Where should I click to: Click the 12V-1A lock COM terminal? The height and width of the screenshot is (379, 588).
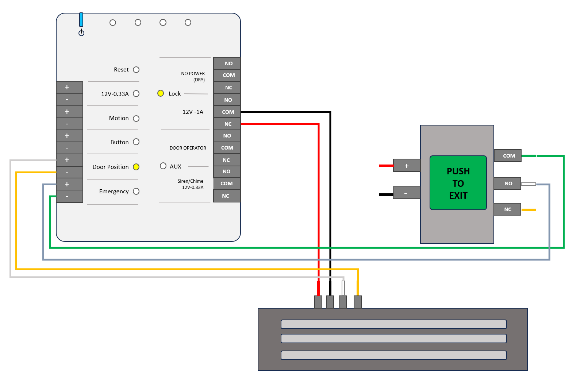click(x=227, y=112)
